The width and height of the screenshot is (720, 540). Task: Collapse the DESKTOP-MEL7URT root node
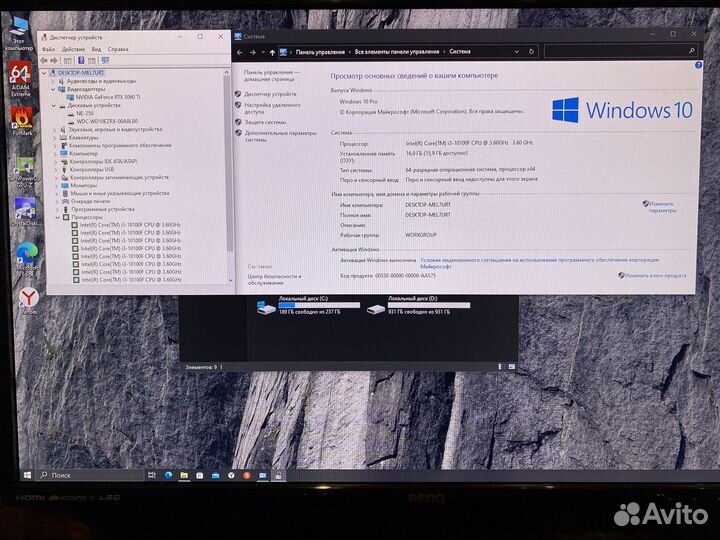pyautogui.click(x=44, y=73)
